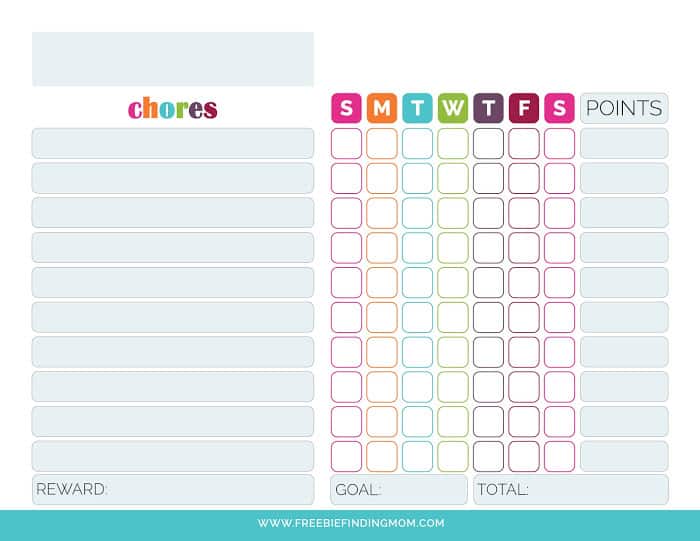Select the green Wednesday 'W' header tile
Viewport: 700px width, 541px height.
click(x=453, y=108)
